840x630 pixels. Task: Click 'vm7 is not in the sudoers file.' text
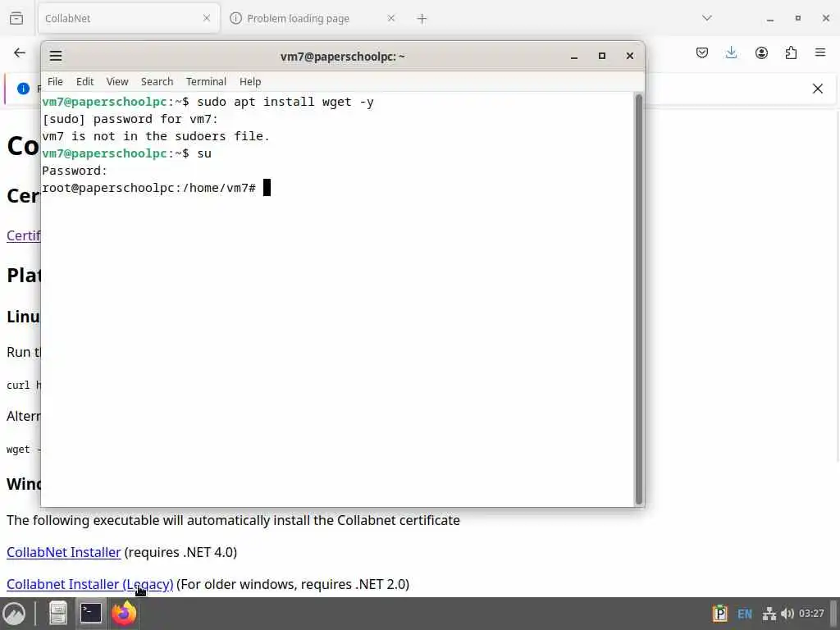(x=156, y=136)
